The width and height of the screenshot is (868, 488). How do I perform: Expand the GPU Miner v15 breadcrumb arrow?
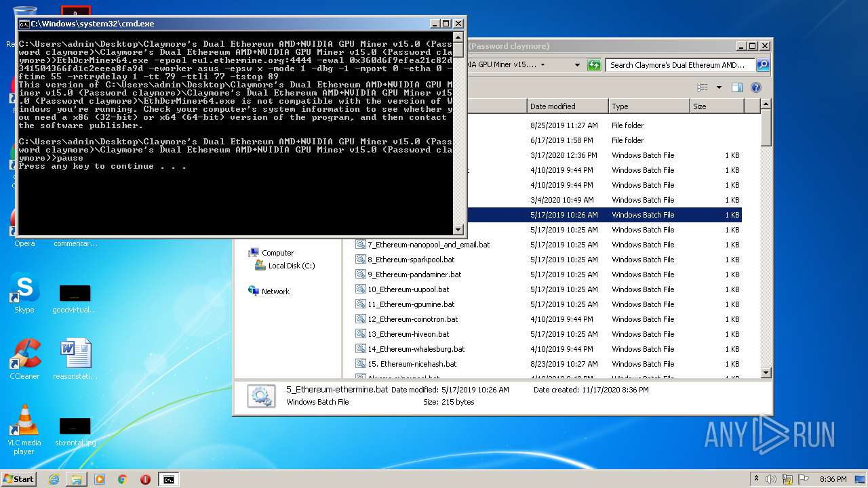pos(542,65)
